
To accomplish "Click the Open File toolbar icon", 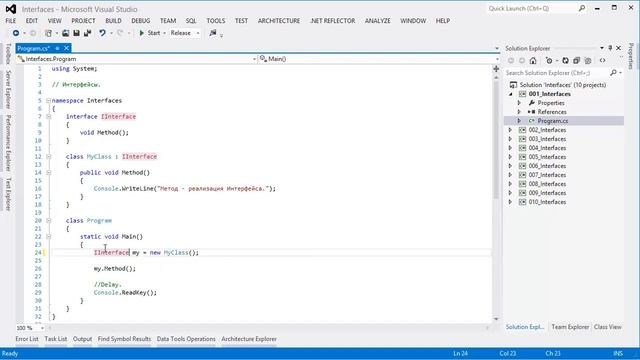I will coord(65,33).
